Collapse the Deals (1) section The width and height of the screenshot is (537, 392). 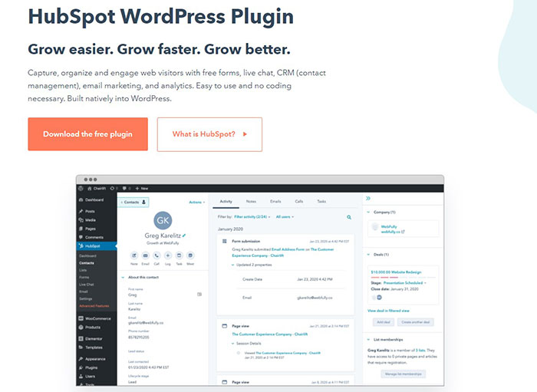click(368, 255)
